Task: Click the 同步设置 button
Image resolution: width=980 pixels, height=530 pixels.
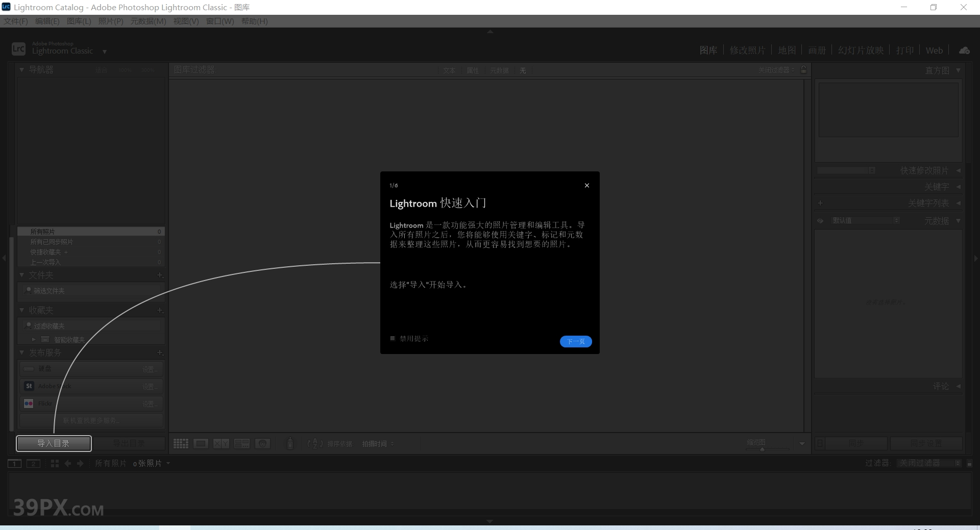Action: (926, 443)
